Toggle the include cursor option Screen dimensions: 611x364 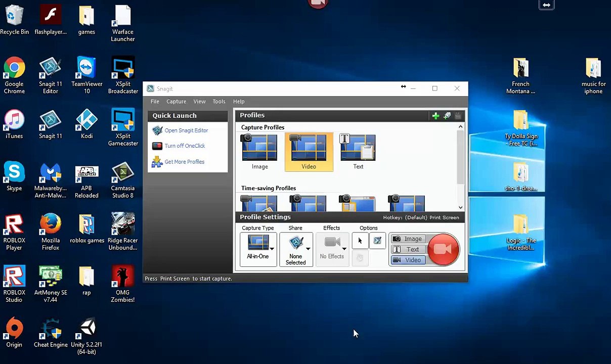[360, 241]
